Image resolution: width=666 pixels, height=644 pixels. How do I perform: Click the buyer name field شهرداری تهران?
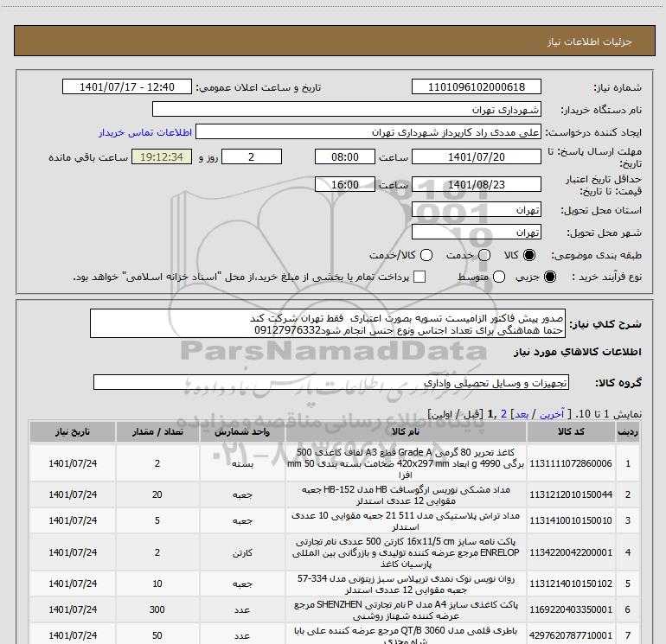347,109
